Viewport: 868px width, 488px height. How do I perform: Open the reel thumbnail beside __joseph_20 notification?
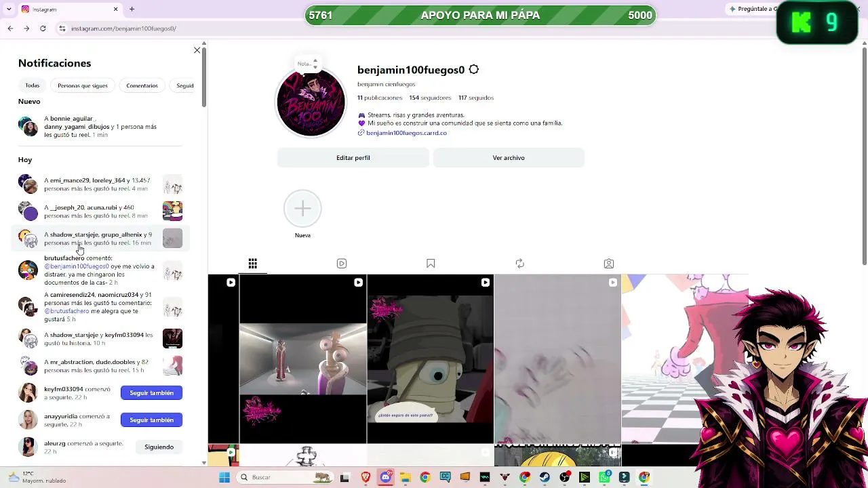pyautogui.click(x=172, y=211)
